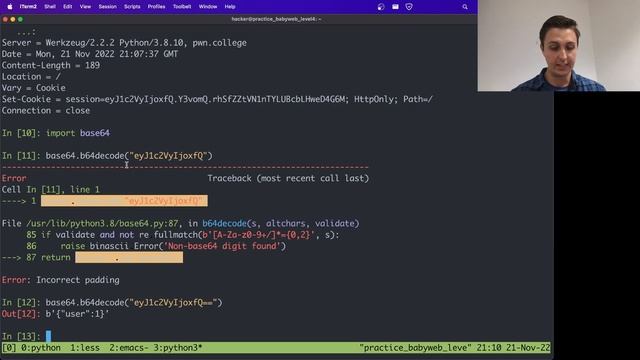
Task: Close the iTerm2 window with red button
Action: pos(5,19)
